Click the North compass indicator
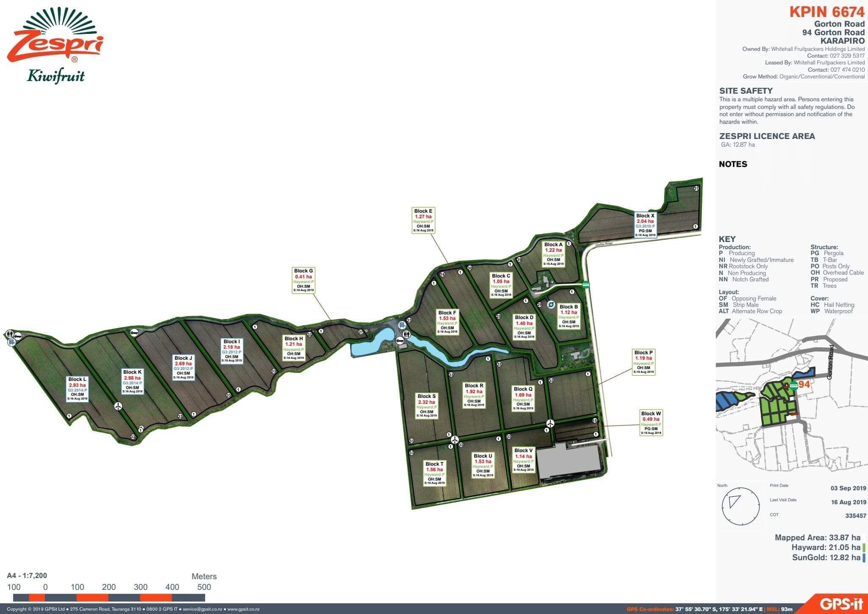This screenshot has height=614, width=868. pos(740,506)
